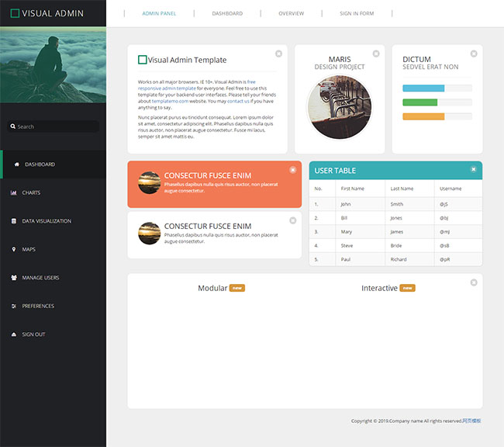The width and height of the screenshot is (504, 447).
Task: Click the circular Maris project thumbnail
Action: [339, 108]
